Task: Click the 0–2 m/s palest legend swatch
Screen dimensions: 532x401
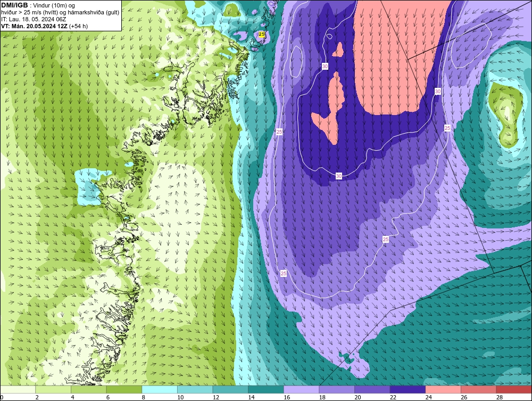Action: pyautogui.click(x=18, y=389)
